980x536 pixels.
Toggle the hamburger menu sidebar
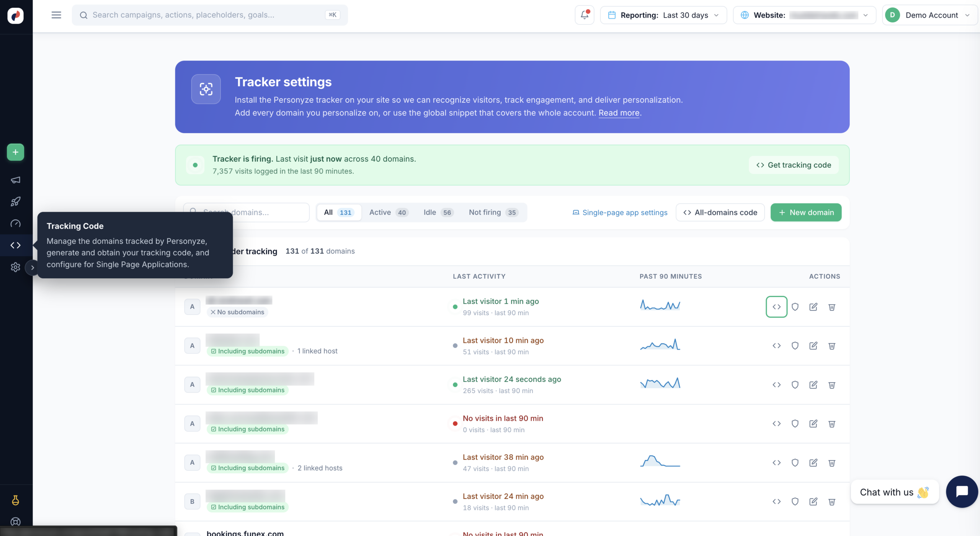[56, 15]
